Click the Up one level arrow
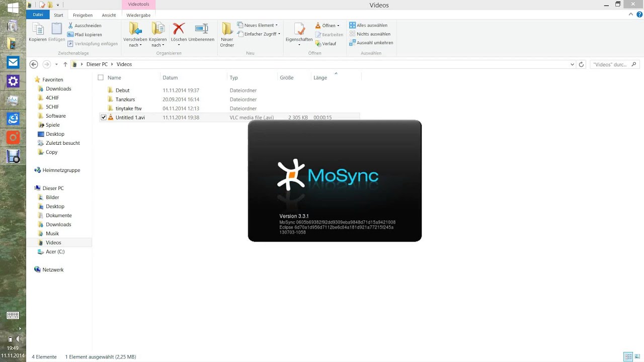This screenshot has width=644, height=362. (65, 64)
